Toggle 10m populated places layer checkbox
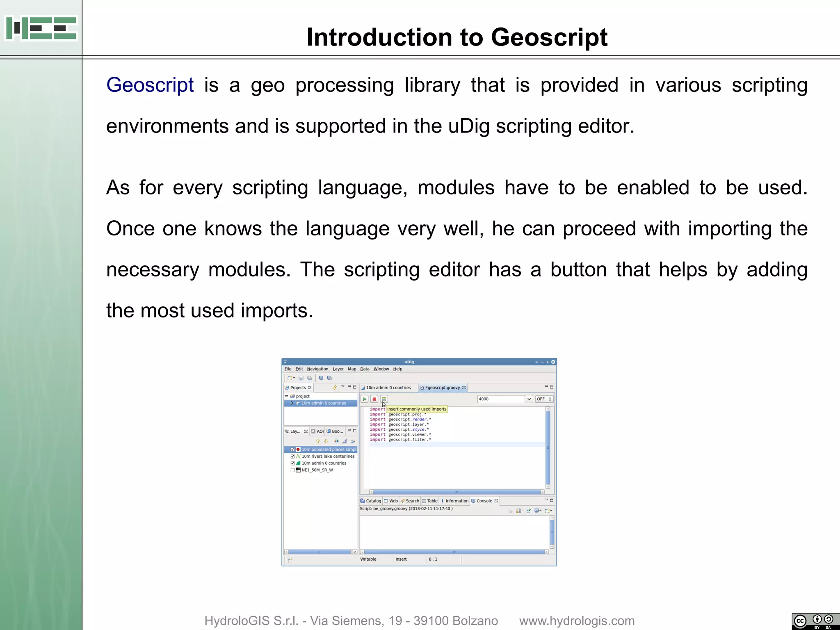Image resolution: width=840 pixels, height=630 pixels. point(292,450)
